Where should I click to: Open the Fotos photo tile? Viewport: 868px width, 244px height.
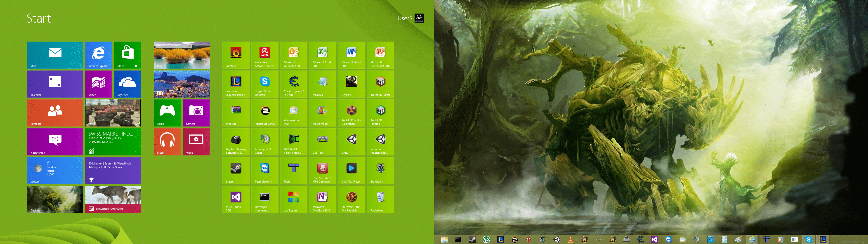(113, 113)
